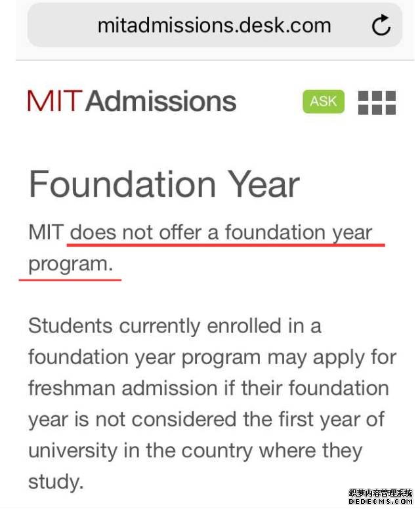Click the Chinese watermark 织梦内容管理系统

tap(381, 493)
